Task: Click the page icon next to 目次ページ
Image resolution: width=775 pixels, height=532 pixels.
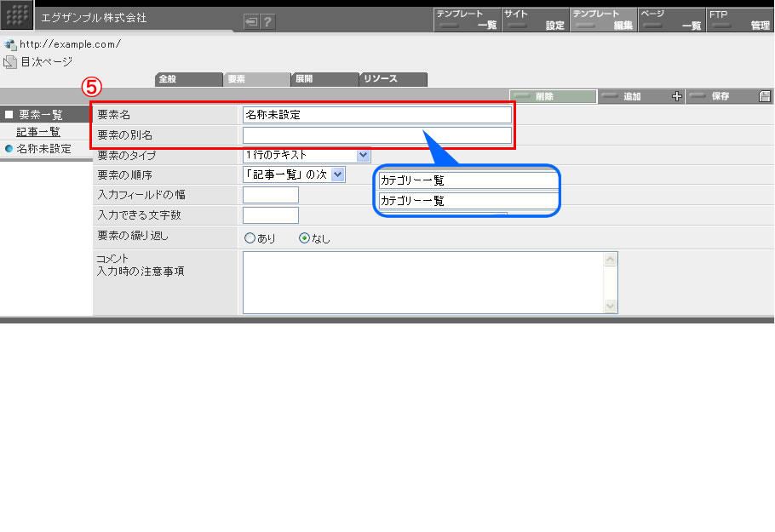Action: point(10,62)
